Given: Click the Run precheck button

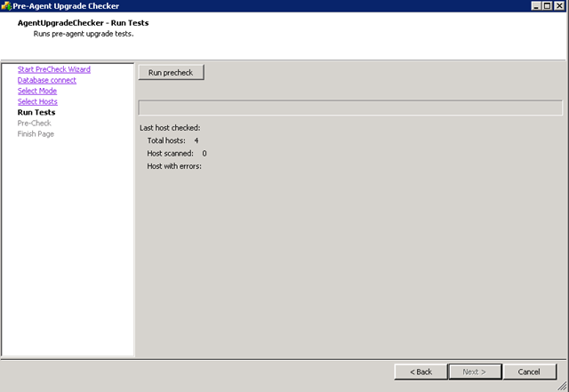Looking at the screenshot, I should 171,72.
